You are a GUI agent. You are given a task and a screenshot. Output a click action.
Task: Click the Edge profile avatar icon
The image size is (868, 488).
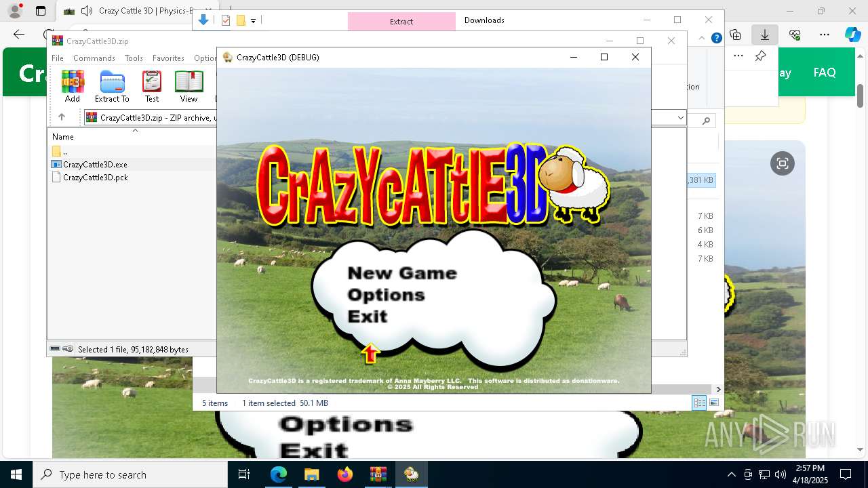tap(15, 11)
